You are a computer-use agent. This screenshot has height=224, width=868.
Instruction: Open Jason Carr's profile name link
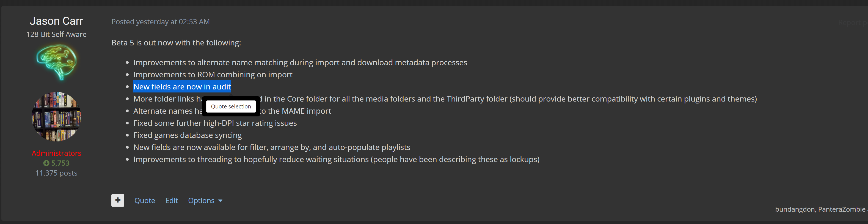point(56,21)
